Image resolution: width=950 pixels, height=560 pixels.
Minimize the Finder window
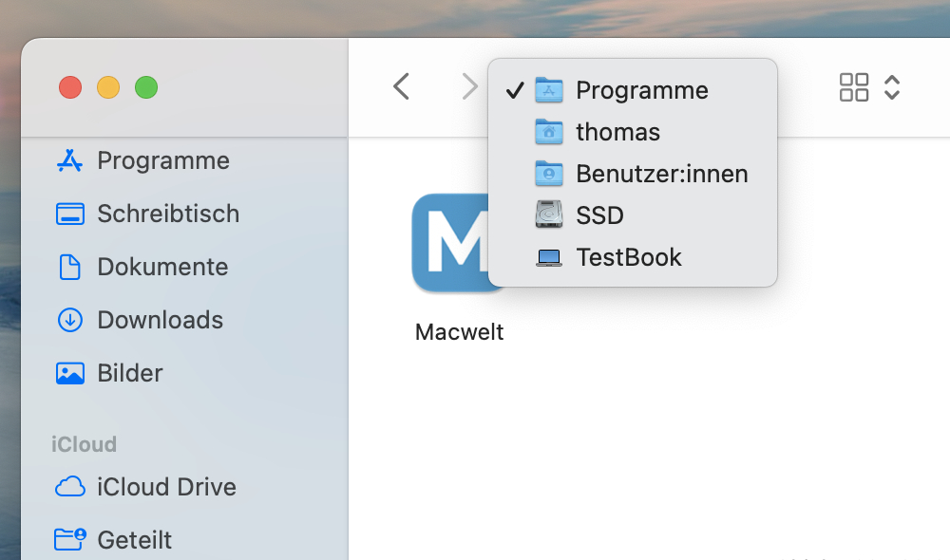click(x=108, y=87)
